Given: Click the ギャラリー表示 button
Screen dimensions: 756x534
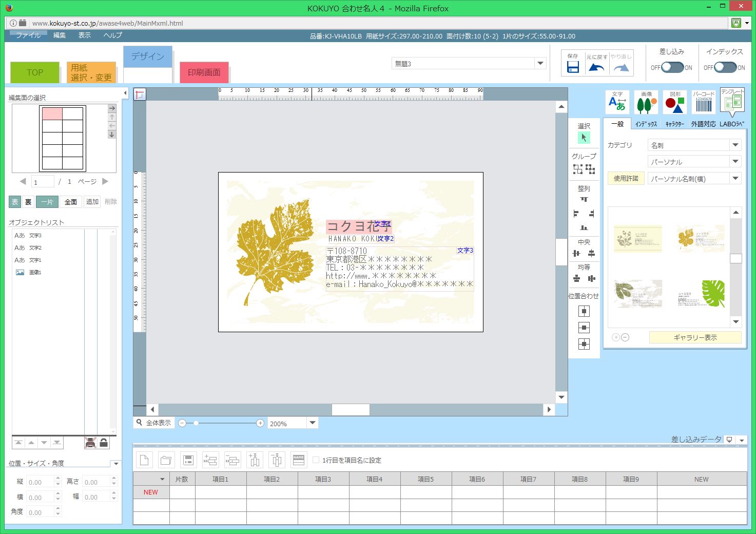Looking at the screenshot, I should 695,337.
